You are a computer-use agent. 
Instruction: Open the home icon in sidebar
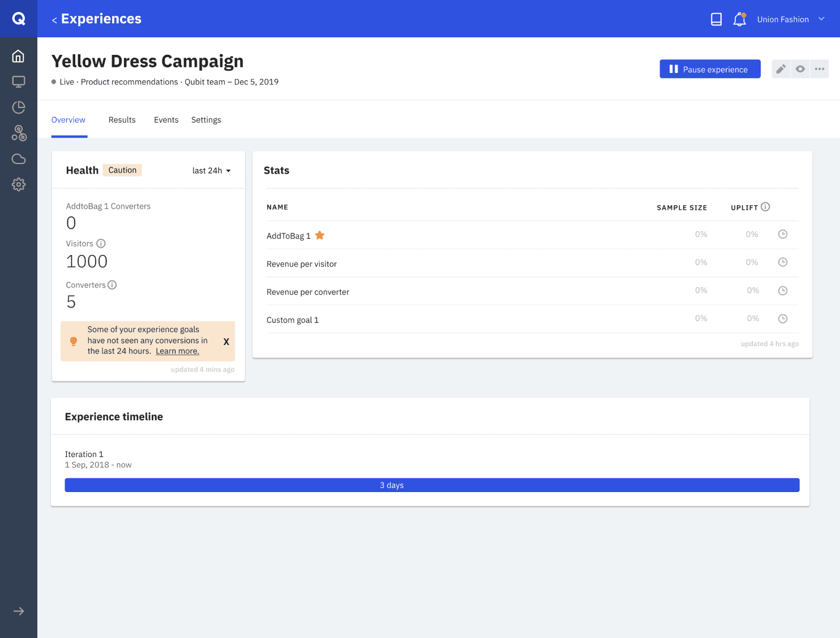pos(18,56)
